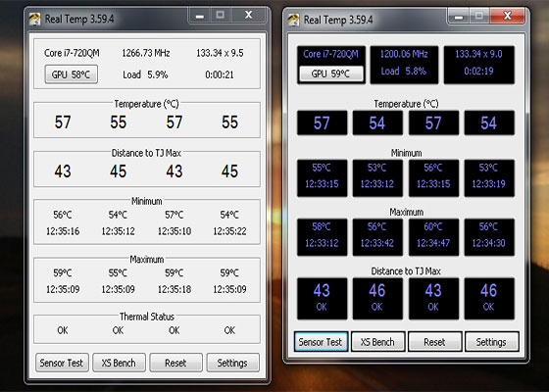Image resolution: width=549 pixels, height=392 pixels.
Task: Click the Load 5.8% reading
Action: point(404,71)
